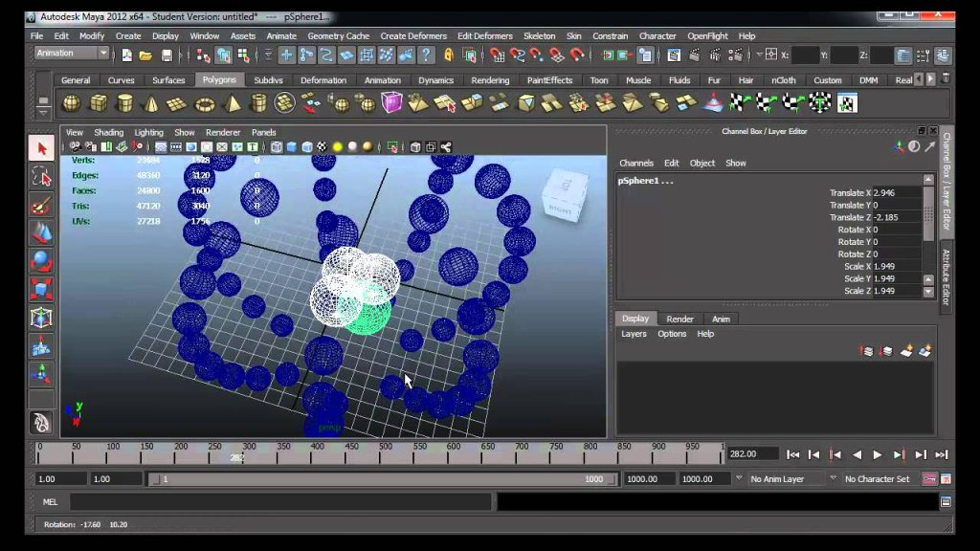Select the Scale tool cube icon
This screenshot has width=980, height=551.
pyautogui.click(x=41, y=290)
